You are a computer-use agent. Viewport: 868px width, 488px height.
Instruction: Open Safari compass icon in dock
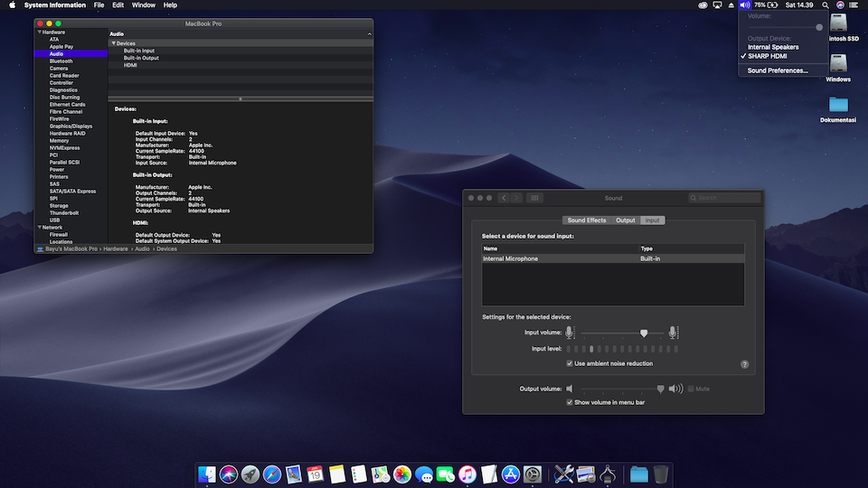click(272, 474)
